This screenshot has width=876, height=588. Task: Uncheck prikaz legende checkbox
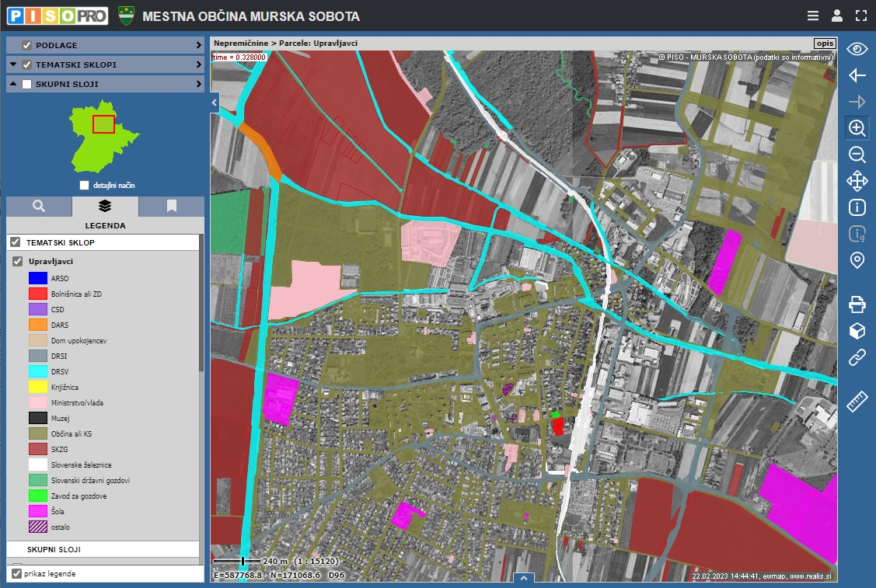(x=16, y=574)
